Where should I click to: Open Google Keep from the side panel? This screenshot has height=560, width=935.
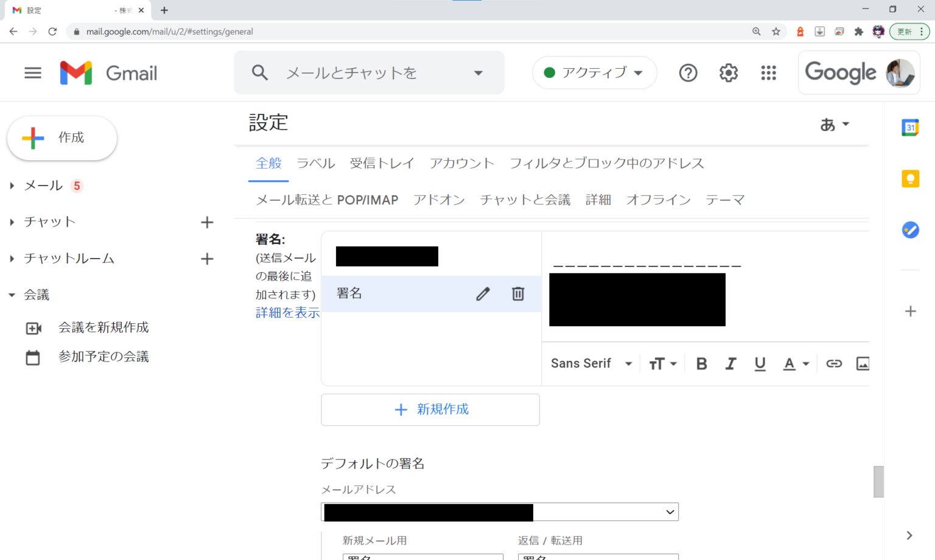910,178
